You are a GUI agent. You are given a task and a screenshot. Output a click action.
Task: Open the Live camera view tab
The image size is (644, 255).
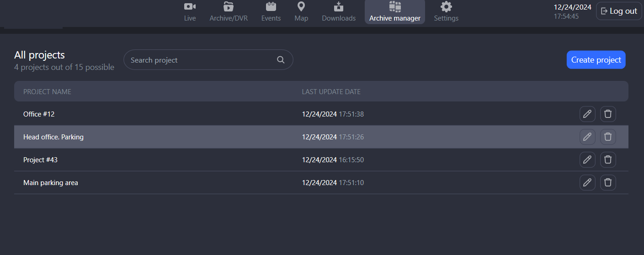(190, 12)
